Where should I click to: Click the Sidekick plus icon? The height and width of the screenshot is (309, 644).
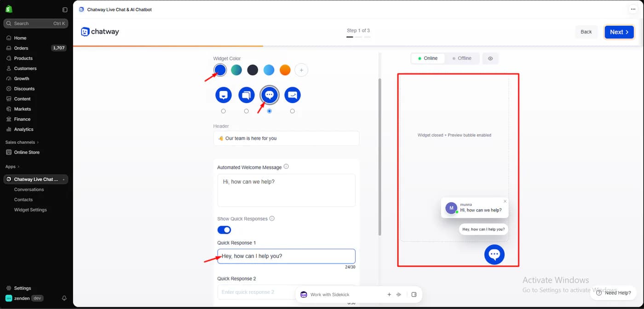point(389,294)
